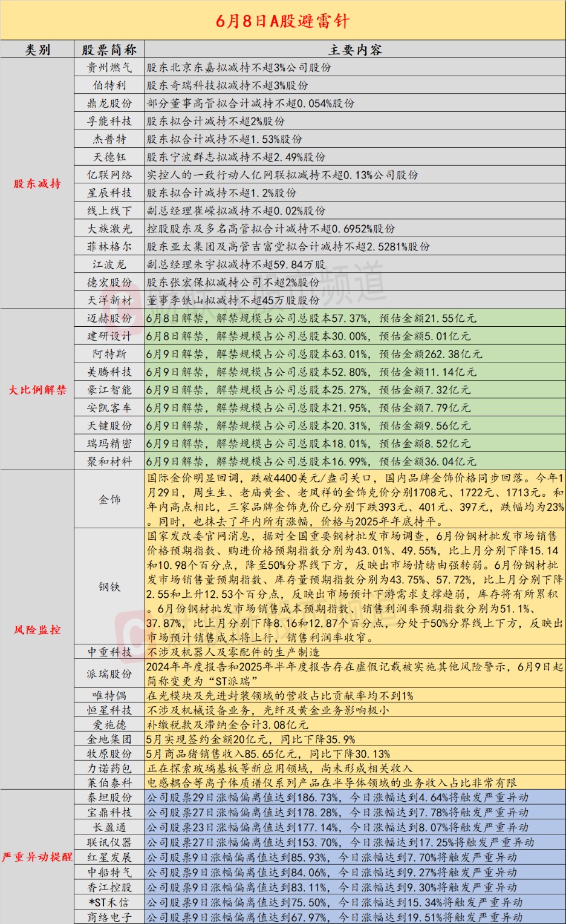Click the title 6月8日A股避雷针
The height and width of the screenshot is (924, 566).
tap(283, 21)
